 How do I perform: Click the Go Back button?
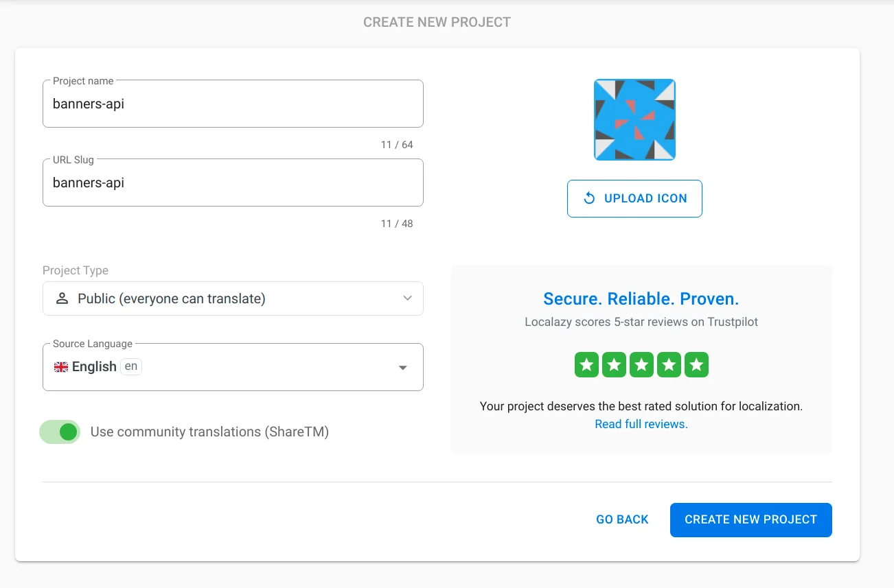(622, 519)
